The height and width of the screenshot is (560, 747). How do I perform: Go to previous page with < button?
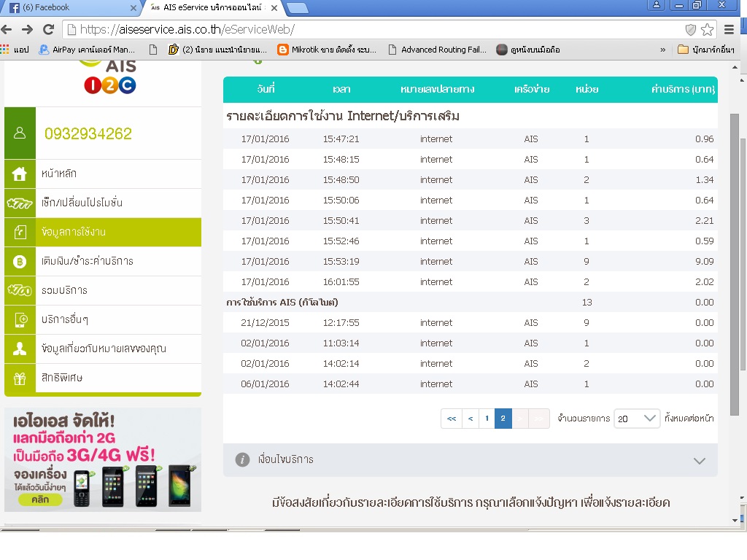tap(471, 419)
